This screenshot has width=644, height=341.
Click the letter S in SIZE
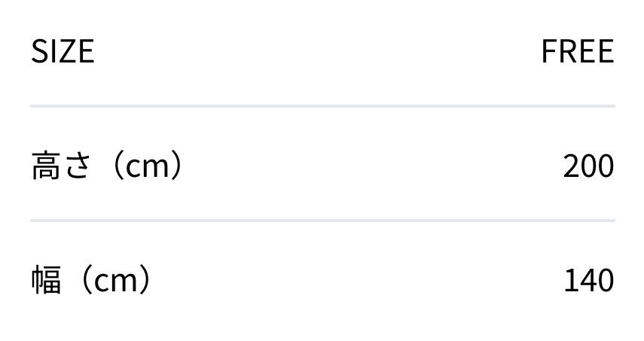[x=38, y=51]
